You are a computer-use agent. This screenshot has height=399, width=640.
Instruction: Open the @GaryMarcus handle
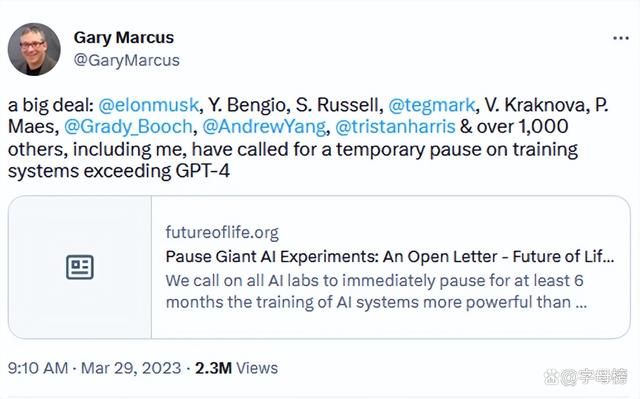pos(127,60)
